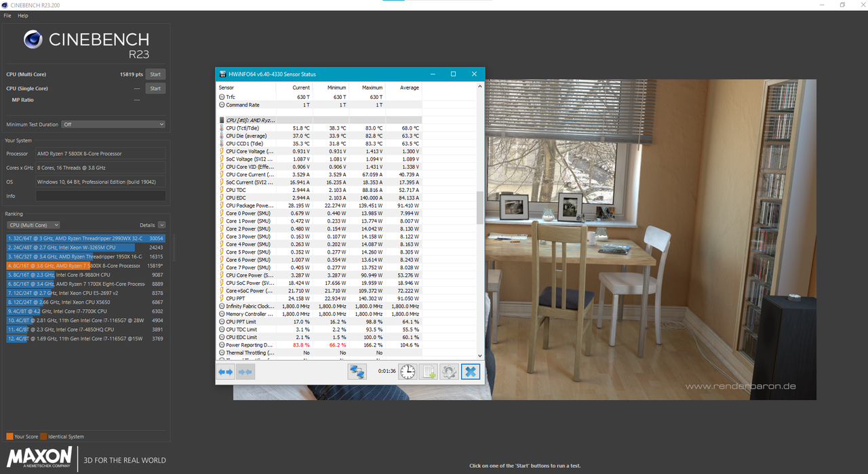Click the clock icon beside Command Rate
The height and width of the screenshot is (474, 868).
coord(222,105)
